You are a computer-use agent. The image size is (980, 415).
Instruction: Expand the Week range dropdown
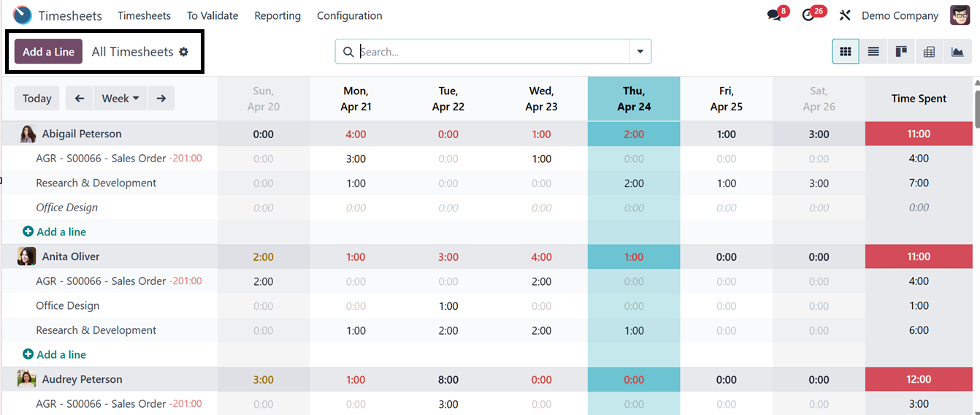120,99
